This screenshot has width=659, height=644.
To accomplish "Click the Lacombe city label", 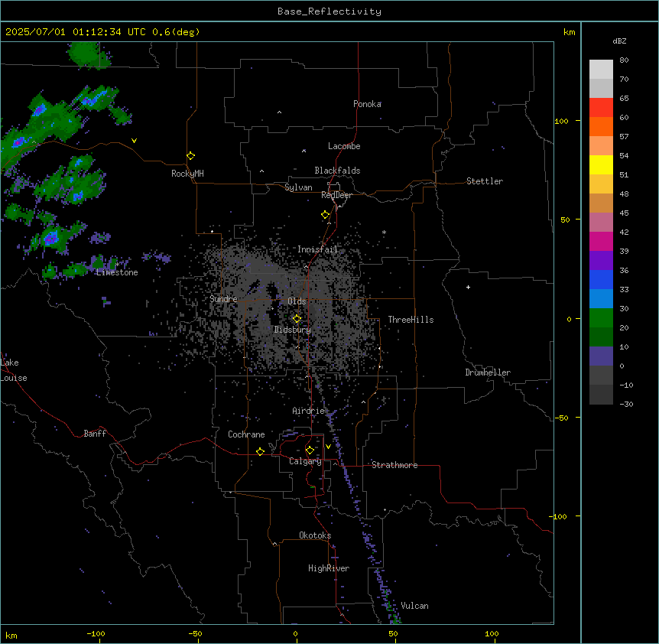I will coord(344,146).
